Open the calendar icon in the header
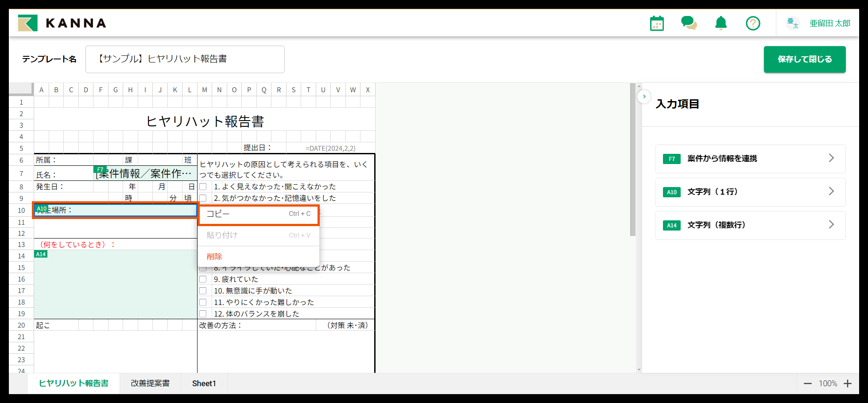This screenshot has height=403, width=868. tap(656, 23)
